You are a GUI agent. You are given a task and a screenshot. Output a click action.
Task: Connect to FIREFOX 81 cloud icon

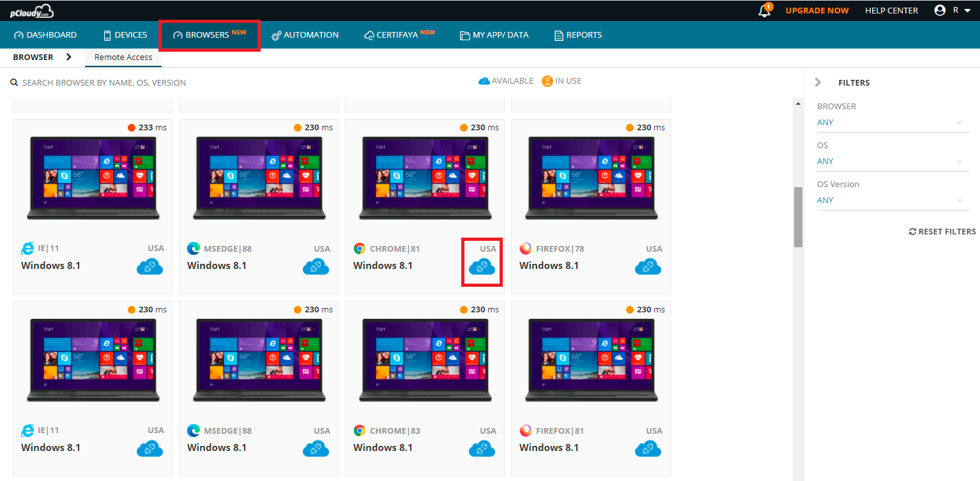coord(648,449)
